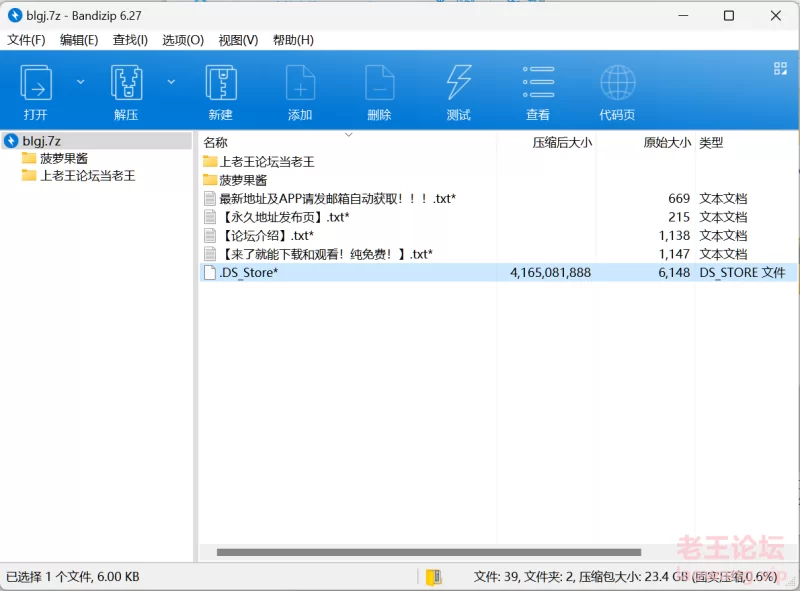
Task: Open the 文件(F) menu
Action: coord(26,40)
